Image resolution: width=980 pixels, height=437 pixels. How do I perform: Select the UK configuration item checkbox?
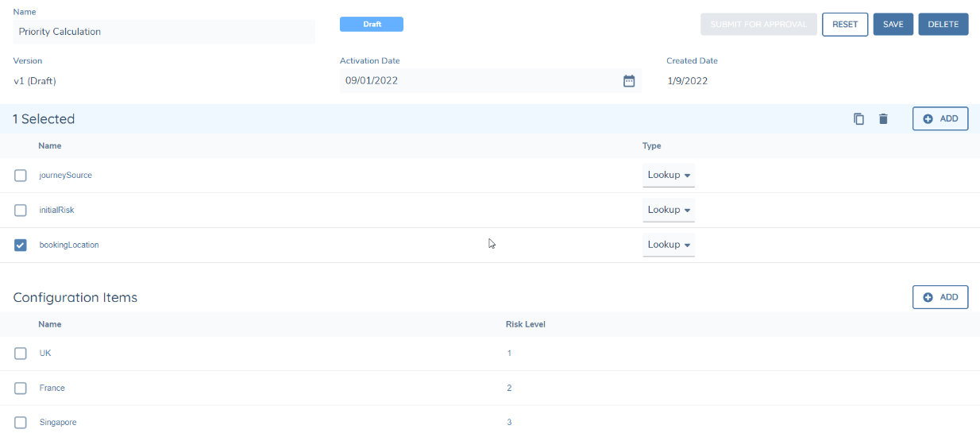21,354
